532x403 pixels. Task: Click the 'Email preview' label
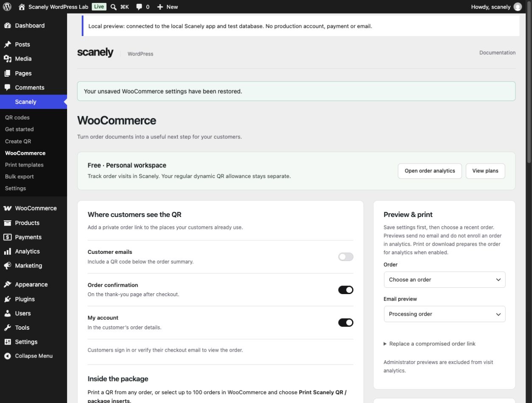[400, 299]
